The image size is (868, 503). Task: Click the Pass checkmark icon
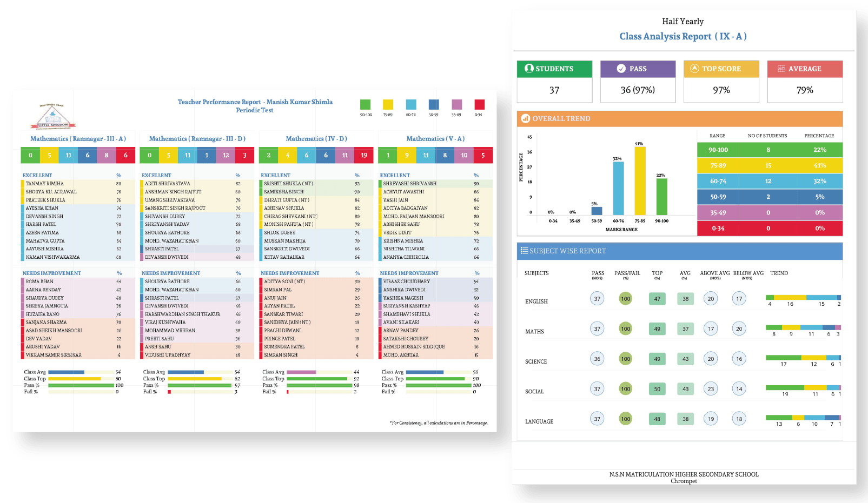coord(621,69)
